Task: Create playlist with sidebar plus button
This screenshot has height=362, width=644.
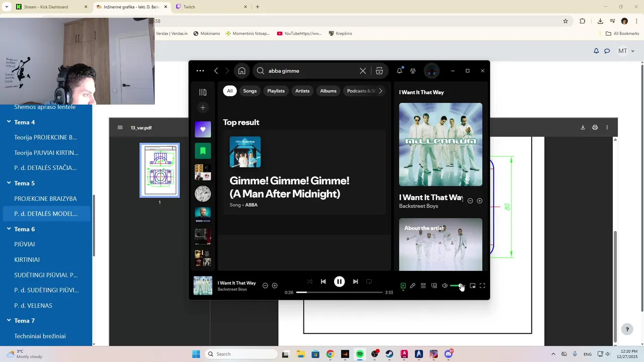Action: pos(203,108)
